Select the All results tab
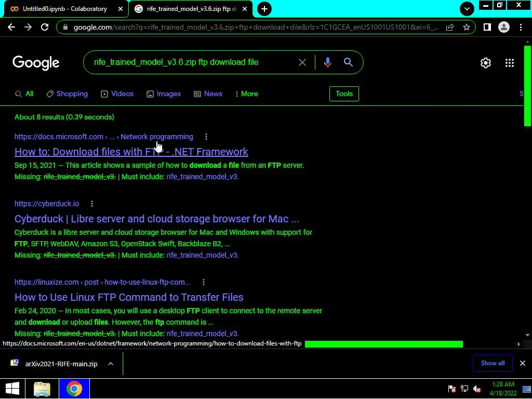Screen dimensions: 532x399 (24, 94)
